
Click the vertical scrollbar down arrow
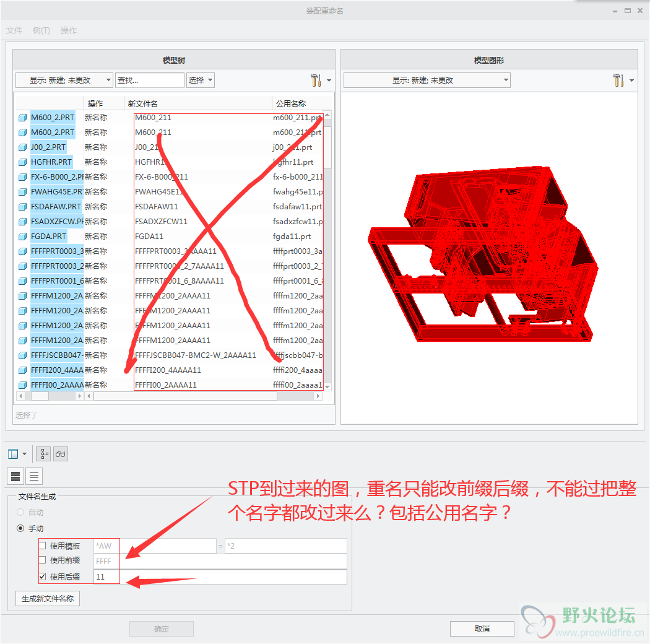click(327, 386)
